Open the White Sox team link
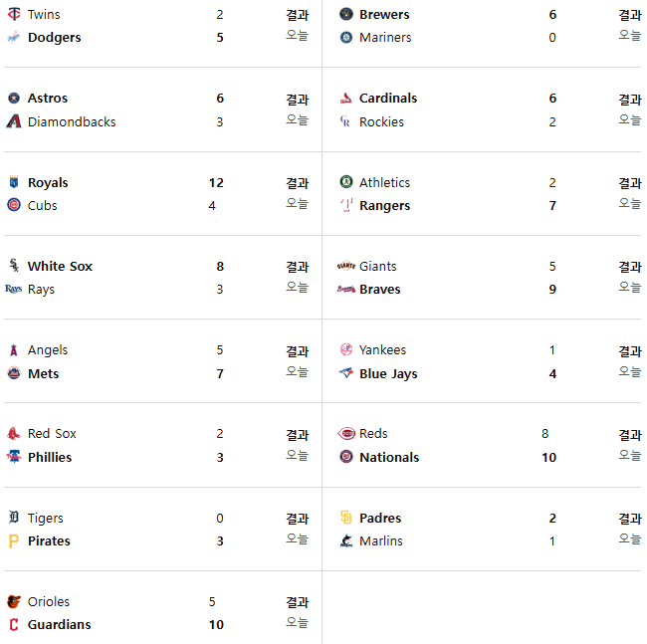This screenshot has height=644, width=647. click(60, 266)
